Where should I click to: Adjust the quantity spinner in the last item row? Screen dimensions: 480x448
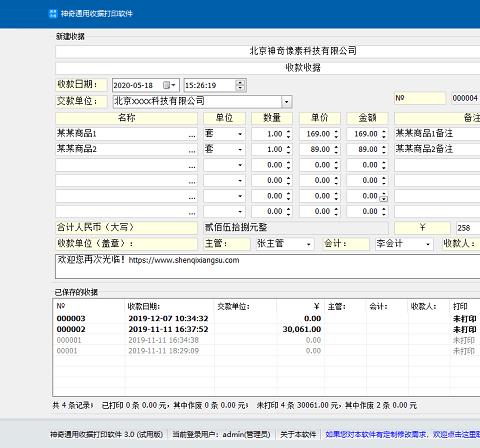pos(288,211)
